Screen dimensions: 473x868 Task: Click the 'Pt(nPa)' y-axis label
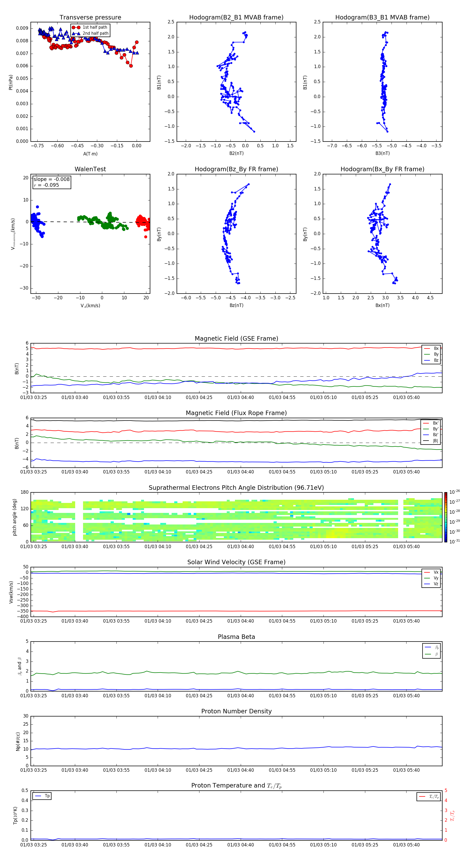[11, 82]
